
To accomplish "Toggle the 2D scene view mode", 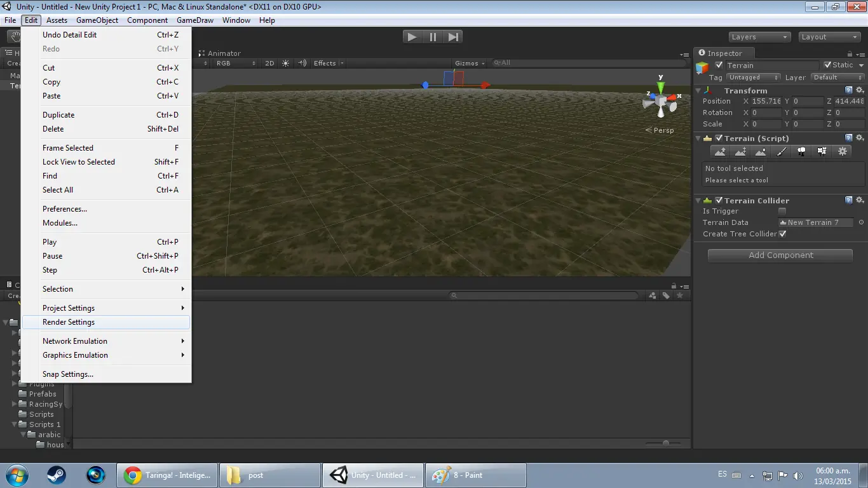I will (269, 63).
